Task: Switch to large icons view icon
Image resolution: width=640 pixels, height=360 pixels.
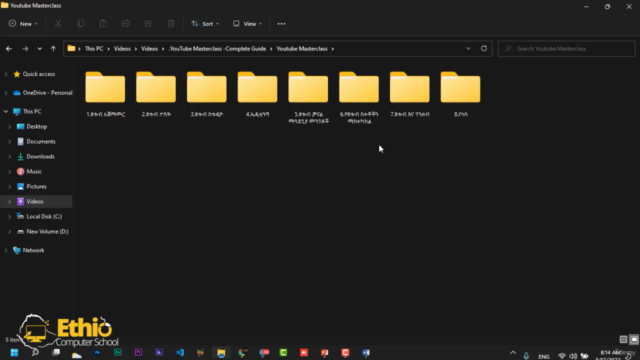Action: tap(634, 339)
